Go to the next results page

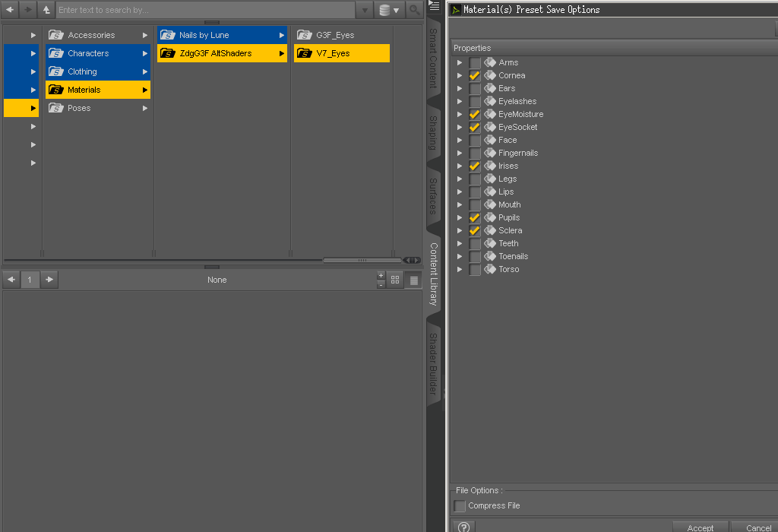pos(49,280)
